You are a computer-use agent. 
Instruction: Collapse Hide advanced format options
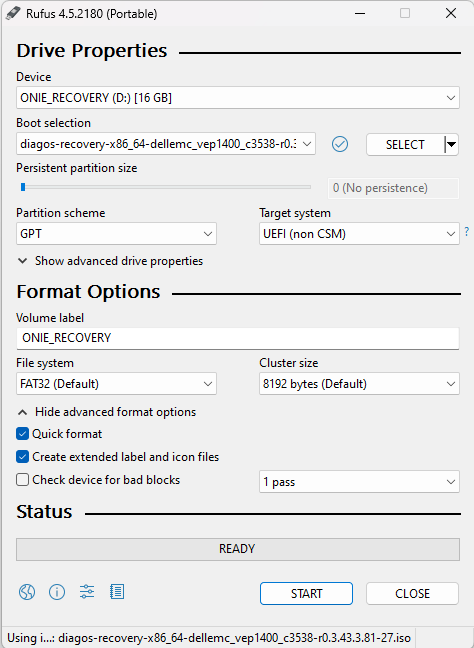[107, 412]
